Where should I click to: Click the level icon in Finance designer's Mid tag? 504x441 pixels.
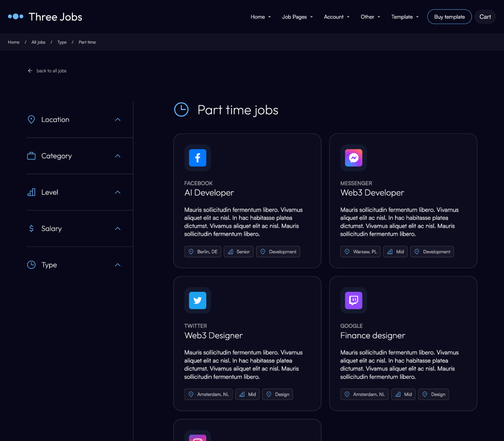[x=398, y=394]
